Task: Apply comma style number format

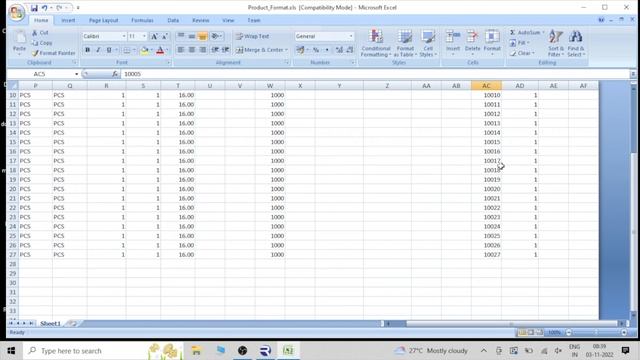Action: tap(327, 50)
